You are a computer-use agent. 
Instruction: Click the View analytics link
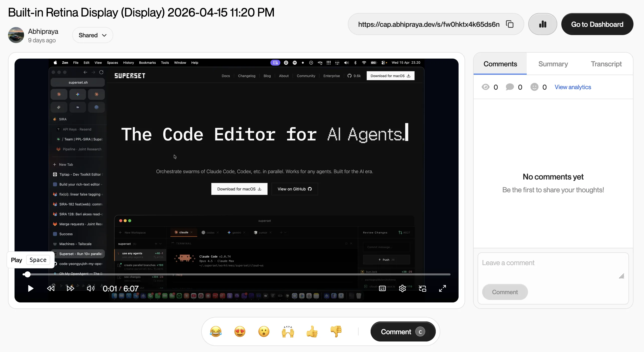[x=573, y=87]
